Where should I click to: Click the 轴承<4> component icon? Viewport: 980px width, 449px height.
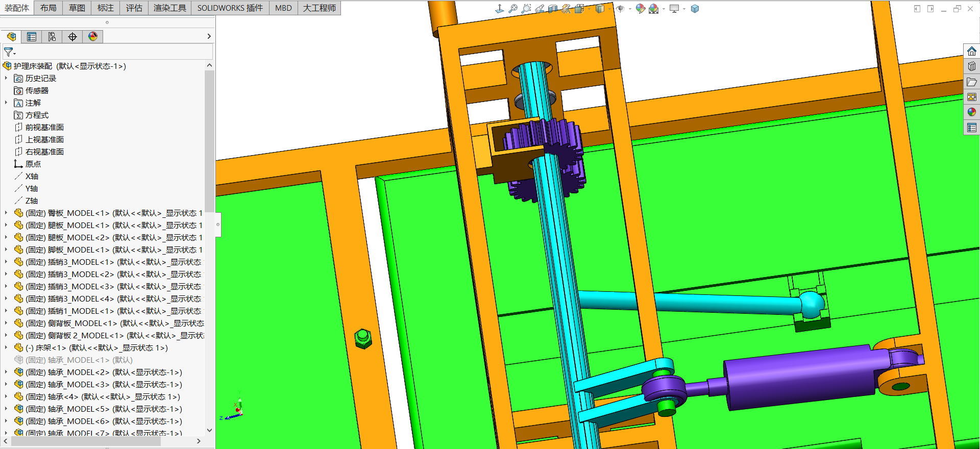[x=18, y=397]
